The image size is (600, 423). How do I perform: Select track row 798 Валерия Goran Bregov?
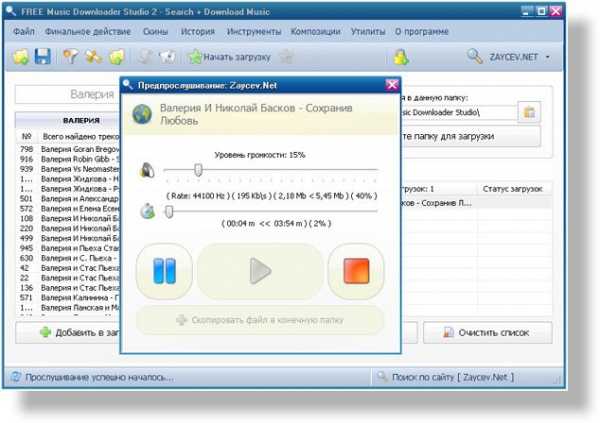(69, 149)
